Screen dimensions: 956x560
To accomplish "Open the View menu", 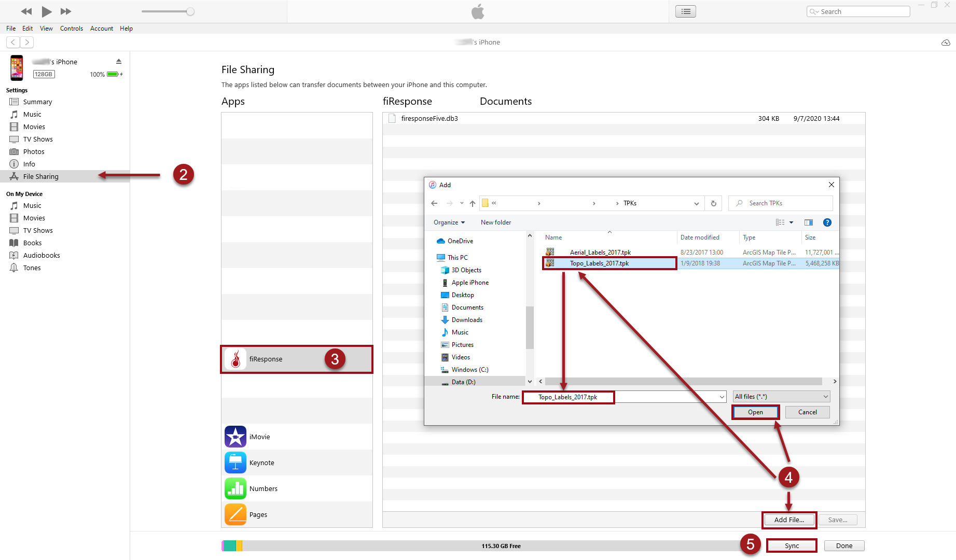I will pos(46,29).
